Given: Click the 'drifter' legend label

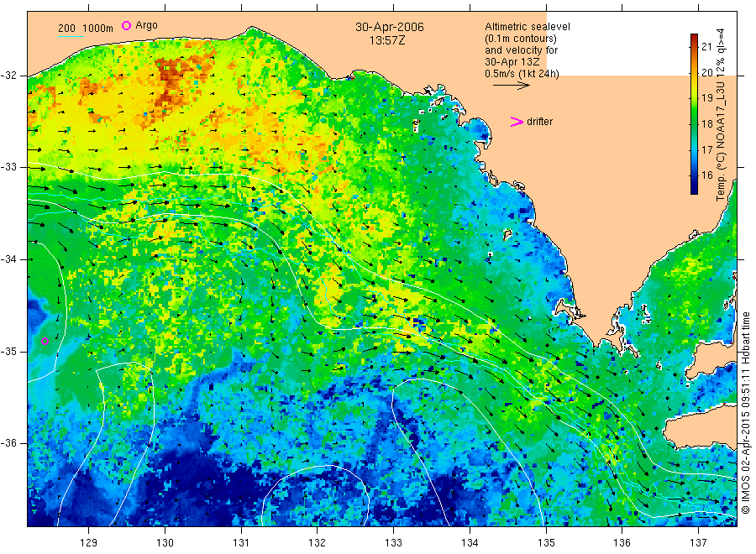Looking at the screenshot, I should [x=539, y=122].
